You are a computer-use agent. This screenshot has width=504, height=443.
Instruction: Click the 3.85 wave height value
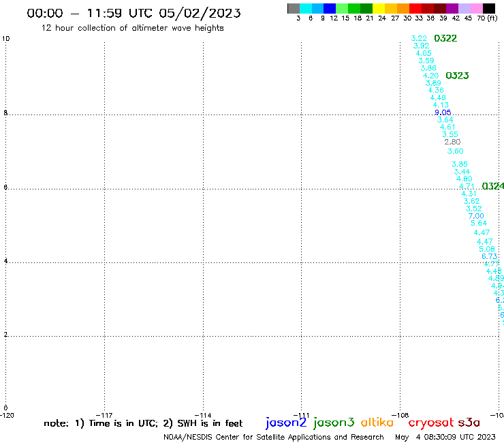pyautogui.click(x=460, y=164)
